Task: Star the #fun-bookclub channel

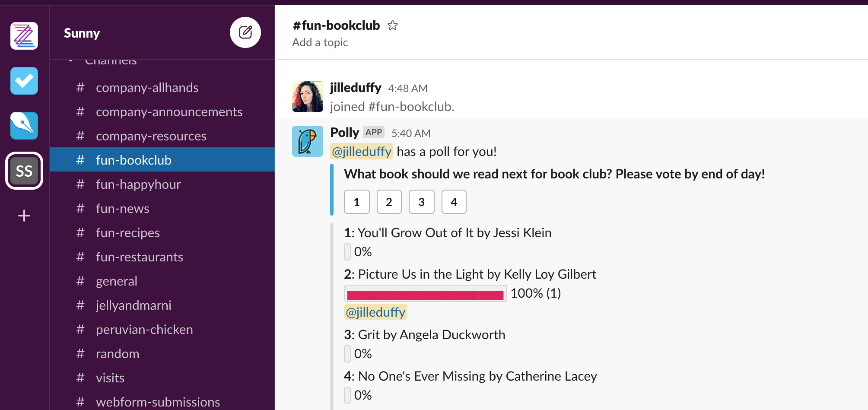Action: pyautogui.click(x=392, y=25)
